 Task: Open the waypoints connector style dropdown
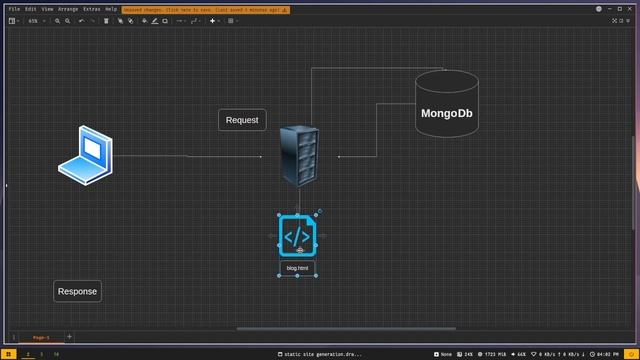pyautogui.click(x=196, y=21)
